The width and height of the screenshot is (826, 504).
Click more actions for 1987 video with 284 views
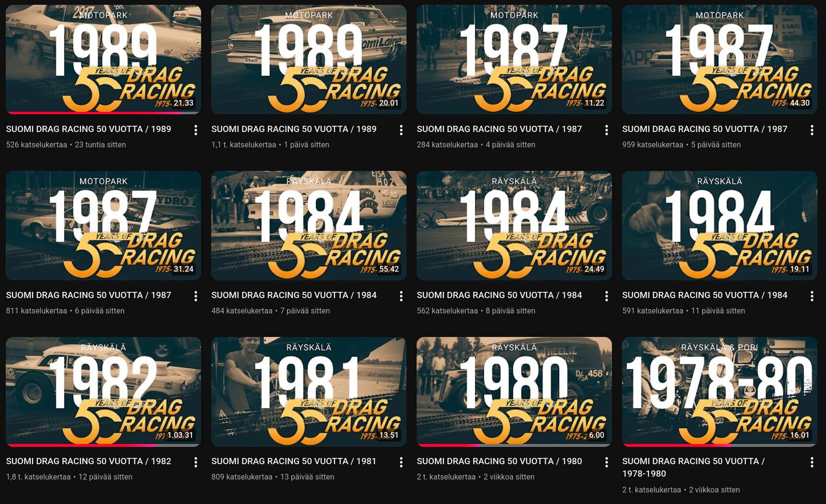[606, 130]
